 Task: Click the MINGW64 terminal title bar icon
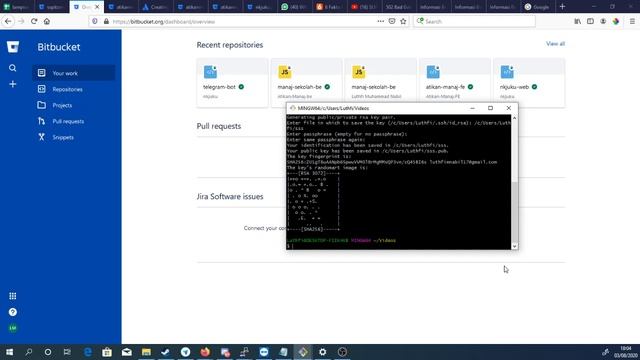pyautogui.click(x=293, y=108)
